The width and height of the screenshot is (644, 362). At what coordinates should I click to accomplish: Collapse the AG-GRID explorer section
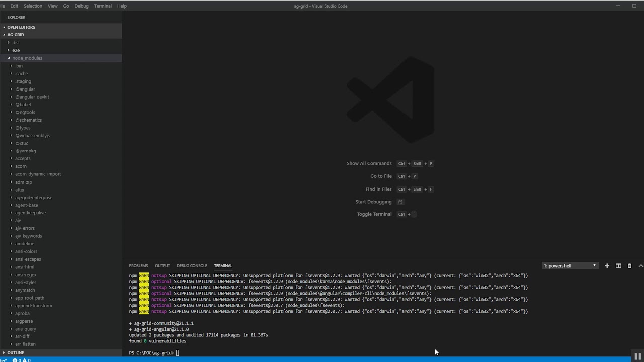16,35
